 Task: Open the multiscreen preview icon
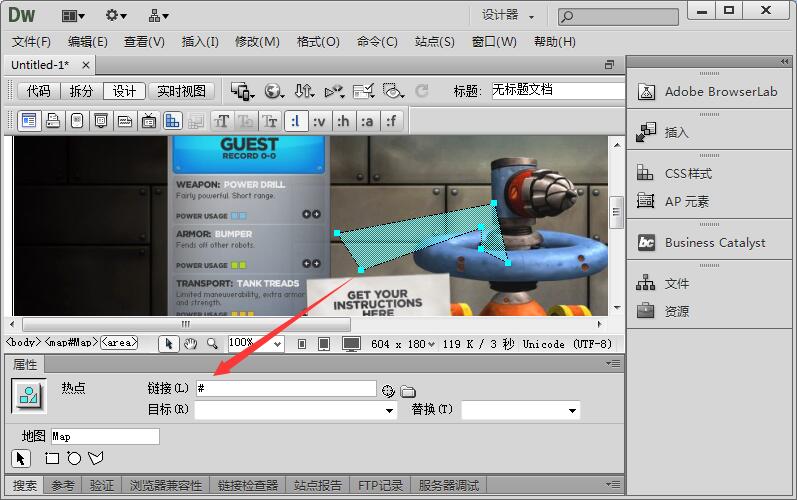click(242, 91)
